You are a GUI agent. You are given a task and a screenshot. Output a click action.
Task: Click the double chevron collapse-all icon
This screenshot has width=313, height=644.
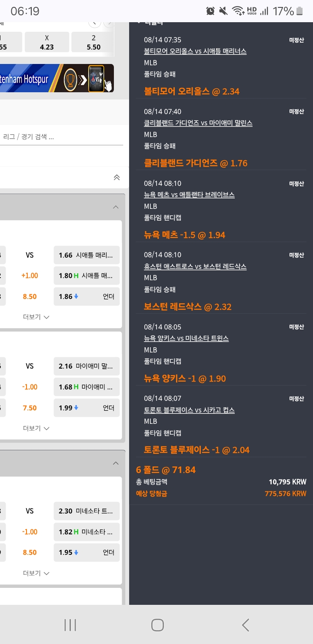[x=116, y=178]
